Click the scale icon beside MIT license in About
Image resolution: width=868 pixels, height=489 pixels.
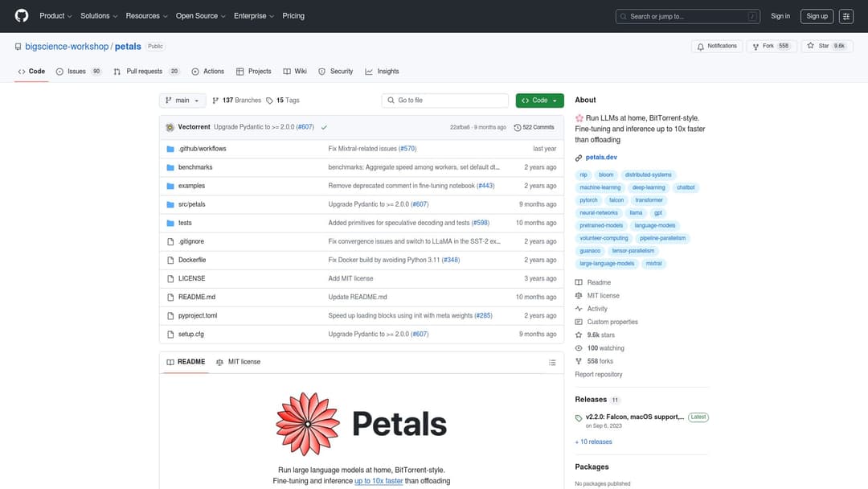tap(579, 296)
